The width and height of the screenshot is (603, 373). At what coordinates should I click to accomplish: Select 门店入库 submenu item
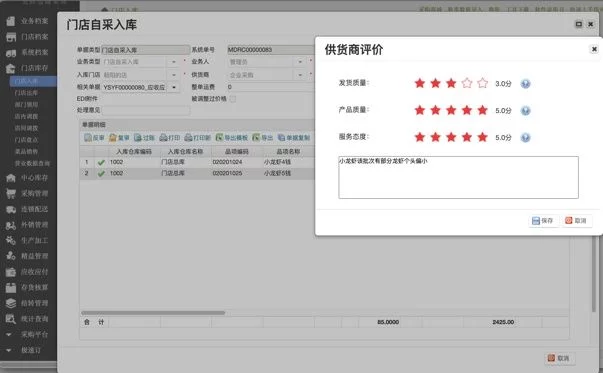pos(33,81)
